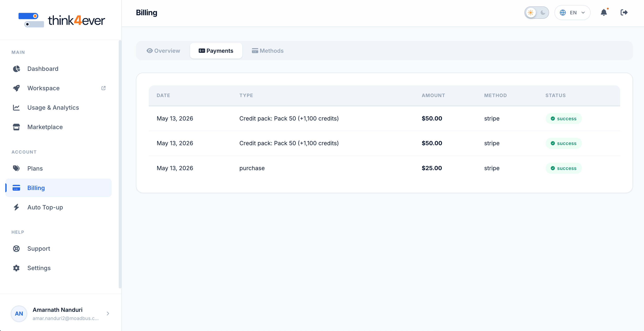Screen dimensions: 644x331
Task: Click the Billing page title
Action: click(147, 13)
